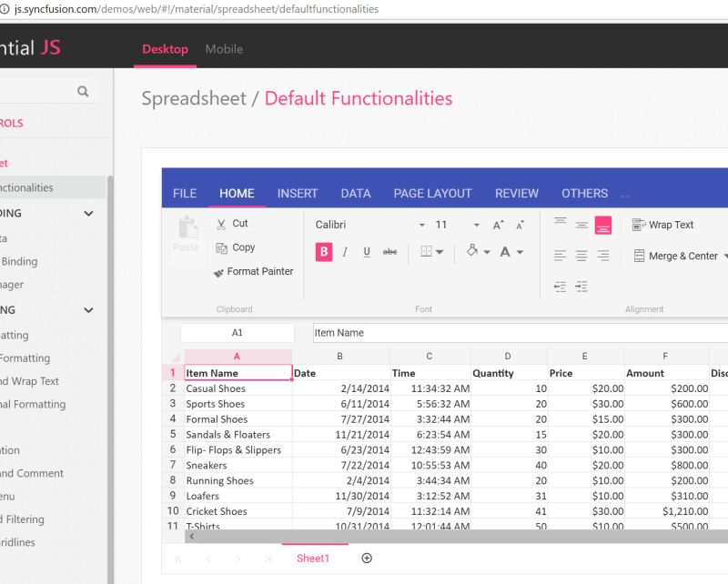Toggle italic formatting
The width and height of the screenshot is (728, 584).
click(346, 252)
